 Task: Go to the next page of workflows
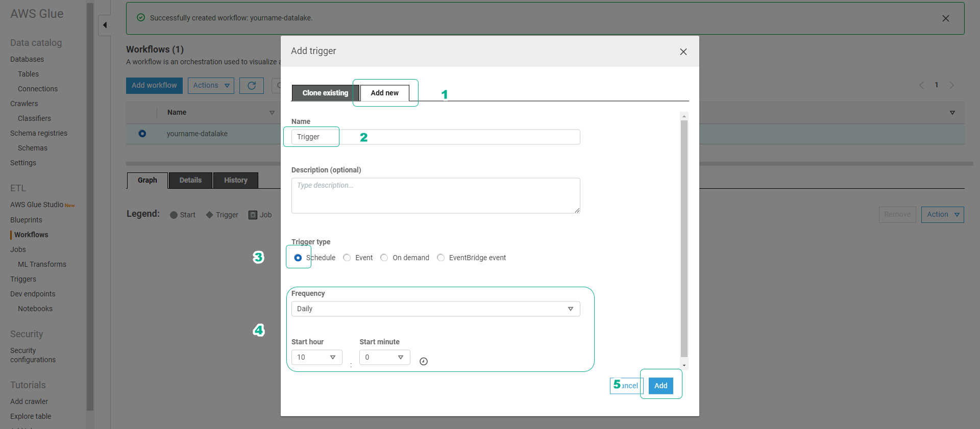click(x=951, y=85)
